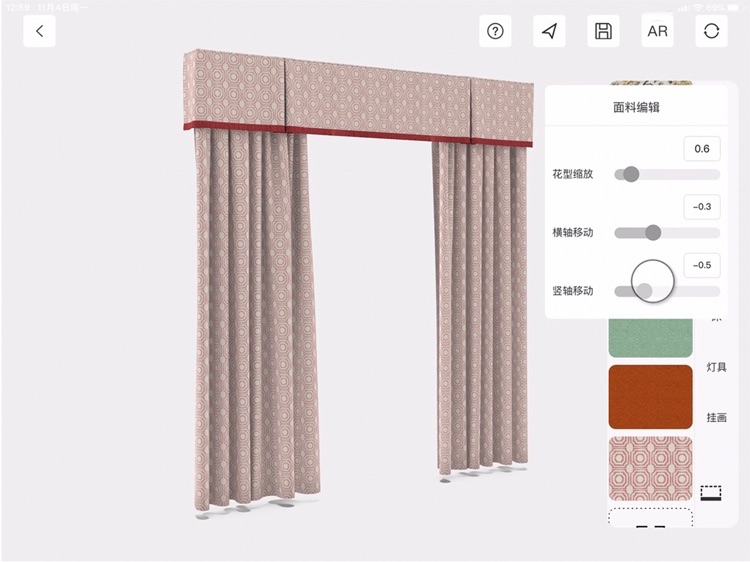The image size is (750, 562).
Task: Click the 面料编辑 panel title
Action: tap(636, 107)
